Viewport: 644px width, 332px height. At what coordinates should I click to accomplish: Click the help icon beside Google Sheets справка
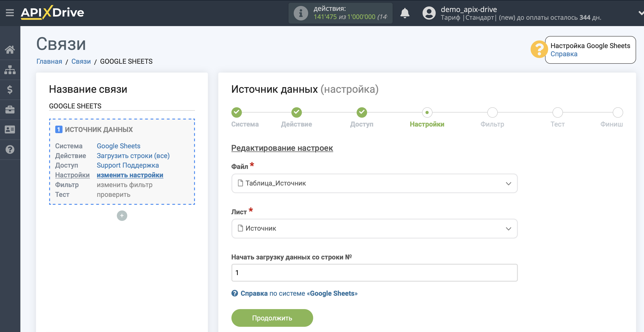235,293
